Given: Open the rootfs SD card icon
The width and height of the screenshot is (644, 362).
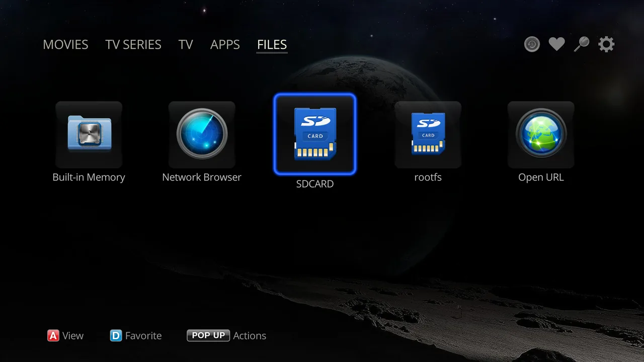Looking at the screenshot, I should click(x=428, y=134).
